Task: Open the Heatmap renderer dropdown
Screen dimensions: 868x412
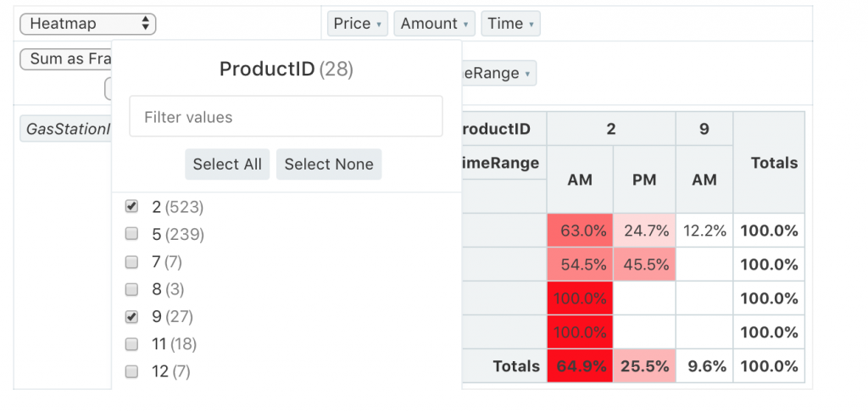Action: (87, 24)
